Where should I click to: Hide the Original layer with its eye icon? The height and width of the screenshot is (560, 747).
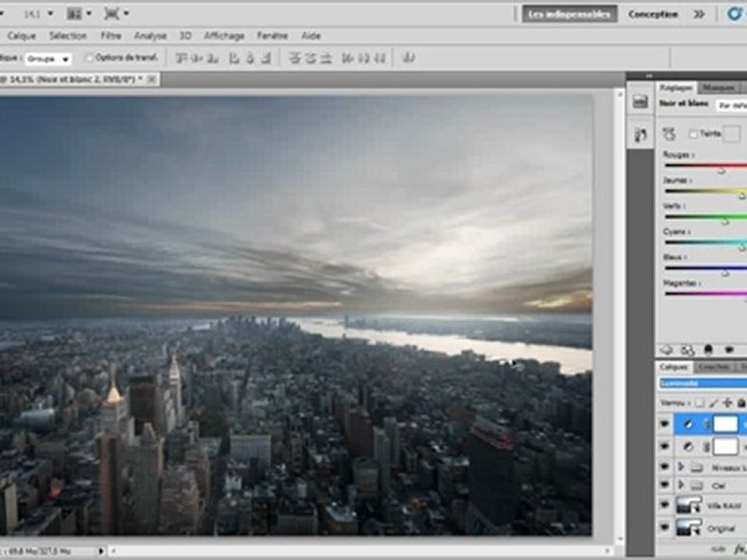click(x=664, y=527)
